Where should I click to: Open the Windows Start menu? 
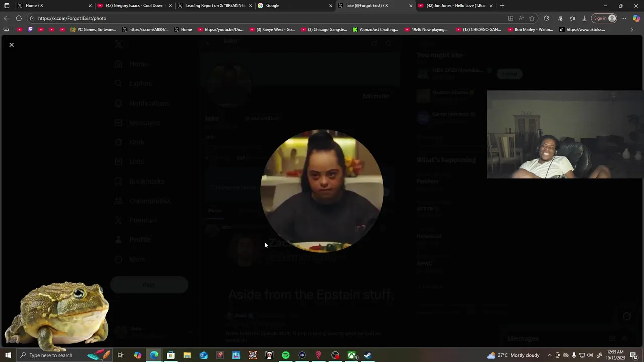(8, 355)
